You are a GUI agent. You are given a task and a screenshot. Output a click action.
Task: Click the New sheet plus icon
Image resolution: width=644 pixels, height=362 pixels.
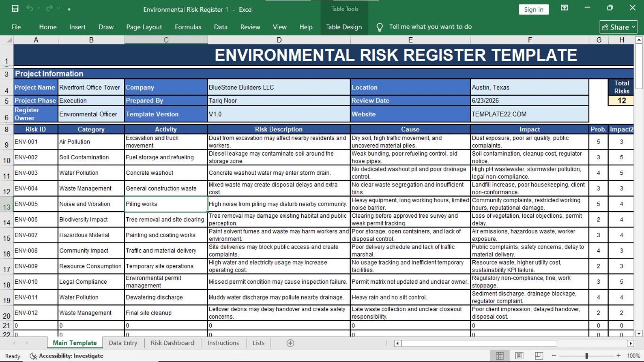tap(290, 343)
